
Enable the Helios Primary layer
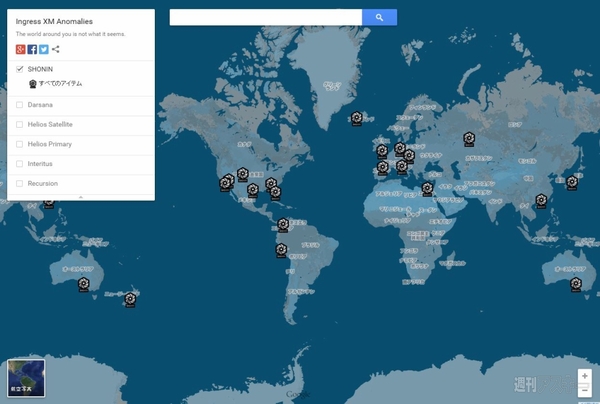[20, 144]
